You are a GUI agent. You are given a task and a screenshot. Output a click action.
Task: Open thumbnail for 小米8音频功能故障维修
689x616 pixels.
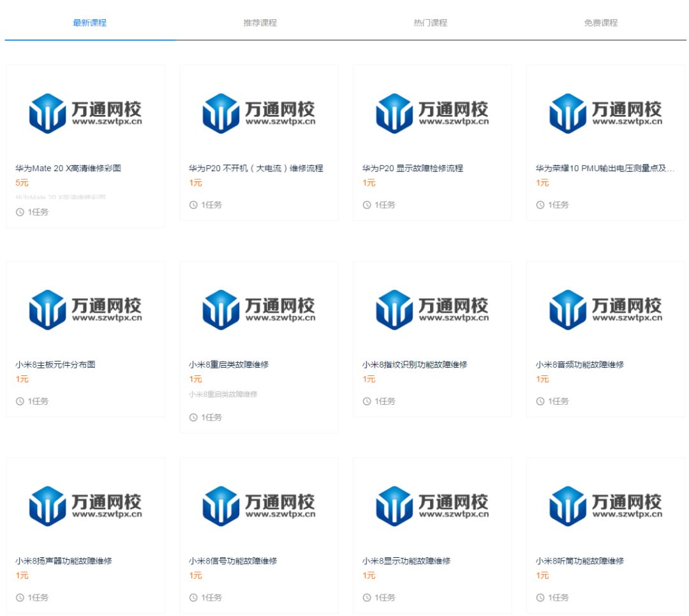(606, 310)
